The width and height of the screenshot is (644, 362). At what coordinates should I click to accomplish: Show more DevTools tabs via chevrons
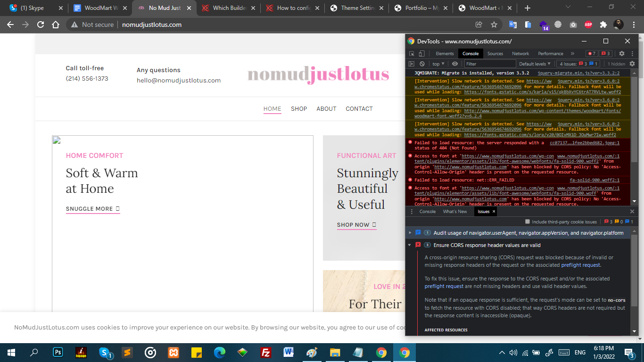572,54
